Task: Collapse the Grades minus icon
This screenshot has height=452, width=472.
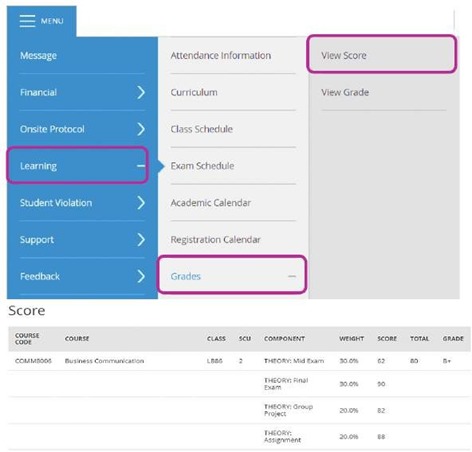Action: tap(292, 276)
